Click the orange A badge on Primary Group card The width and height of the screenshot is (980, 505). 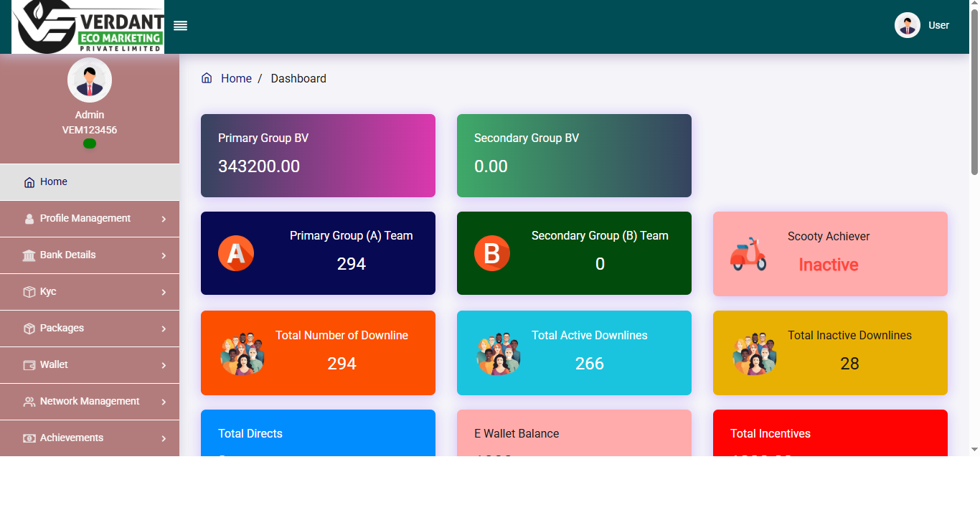click(236, 253)
